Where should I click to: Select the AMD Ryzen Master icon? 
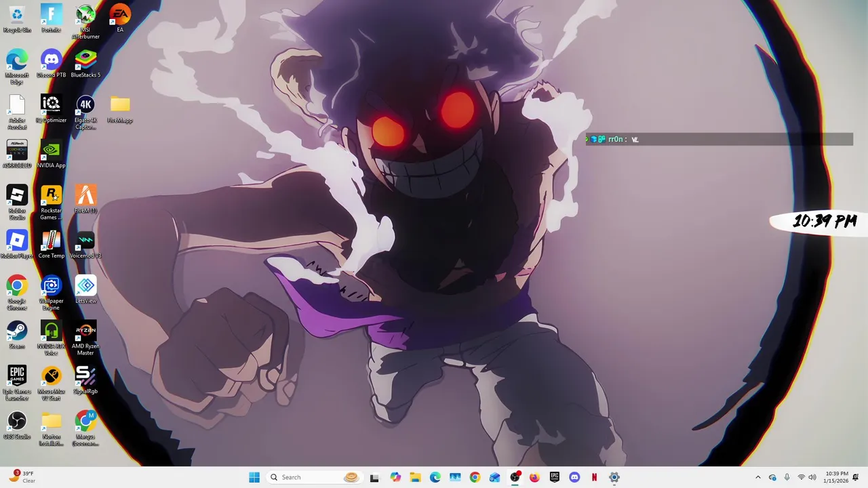point(85,338)
